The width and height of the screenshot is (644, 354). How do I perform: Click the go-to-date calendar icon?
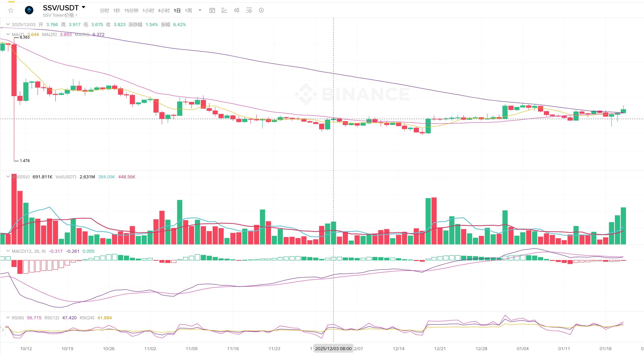[212, 10]
